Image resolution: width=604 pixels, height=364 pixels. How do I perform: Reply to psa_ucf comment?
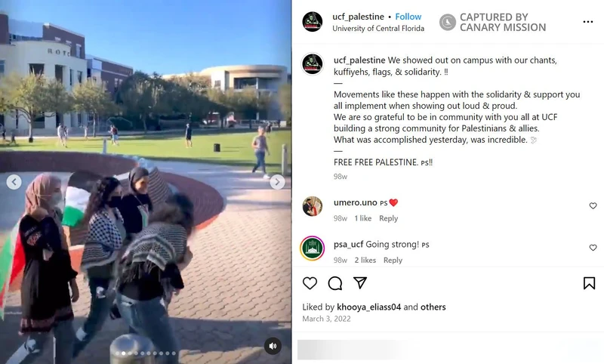[393, 261]
